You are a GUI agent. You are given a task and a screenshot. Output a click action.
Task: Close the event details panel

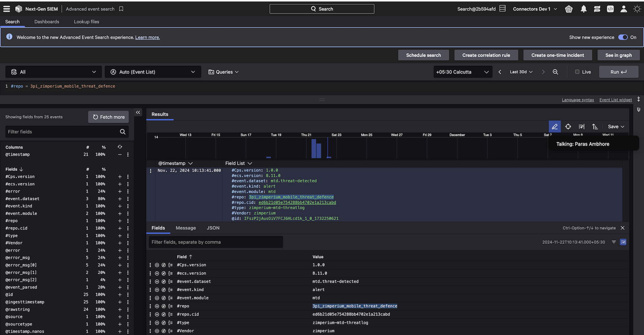click(x=623, y=228)
